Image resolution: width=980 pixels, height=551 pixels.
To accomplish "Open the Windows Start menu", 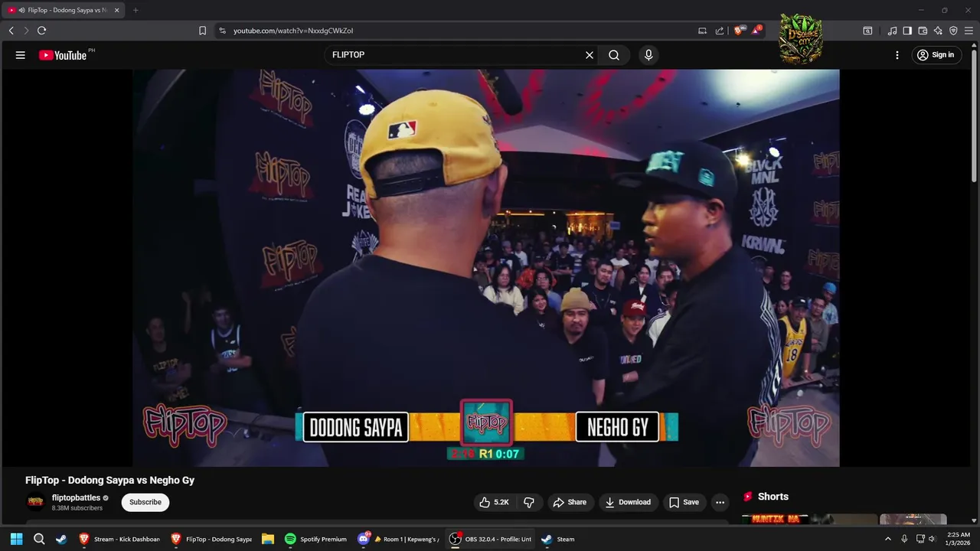I will [x=16, y=539].
